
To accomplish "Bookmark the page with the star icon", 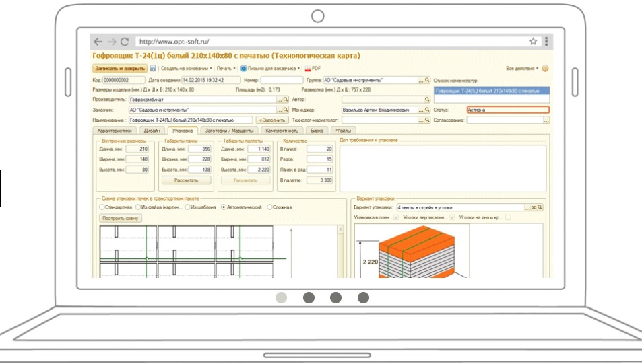I will click(x=533, y=41).
